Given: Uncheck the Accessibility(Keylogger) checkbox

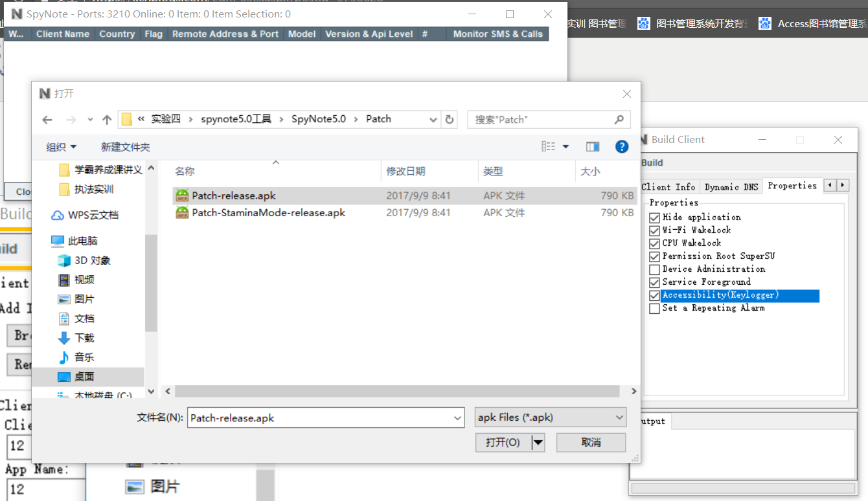Looking at the screenshot, I should [x=654, y=295].
